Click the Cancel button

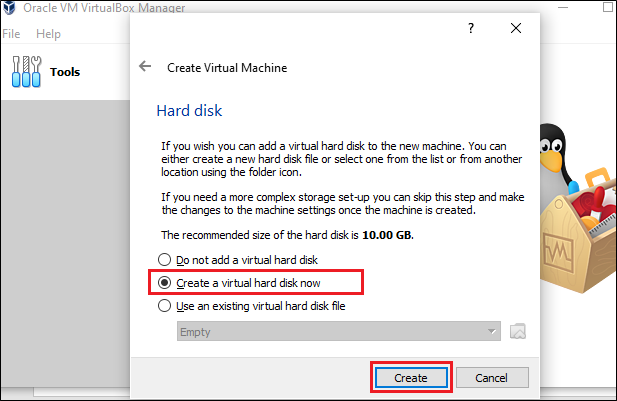[492, 378]
